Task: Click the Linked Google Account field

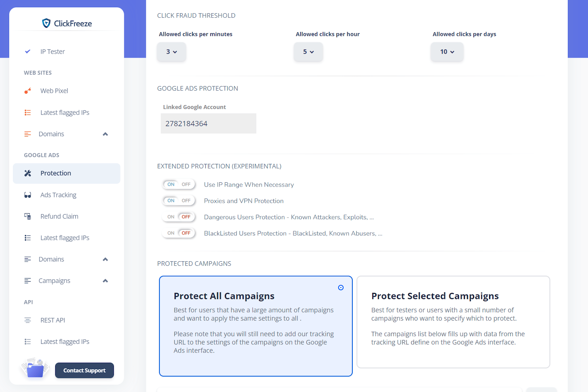Action: coord(208,123)
